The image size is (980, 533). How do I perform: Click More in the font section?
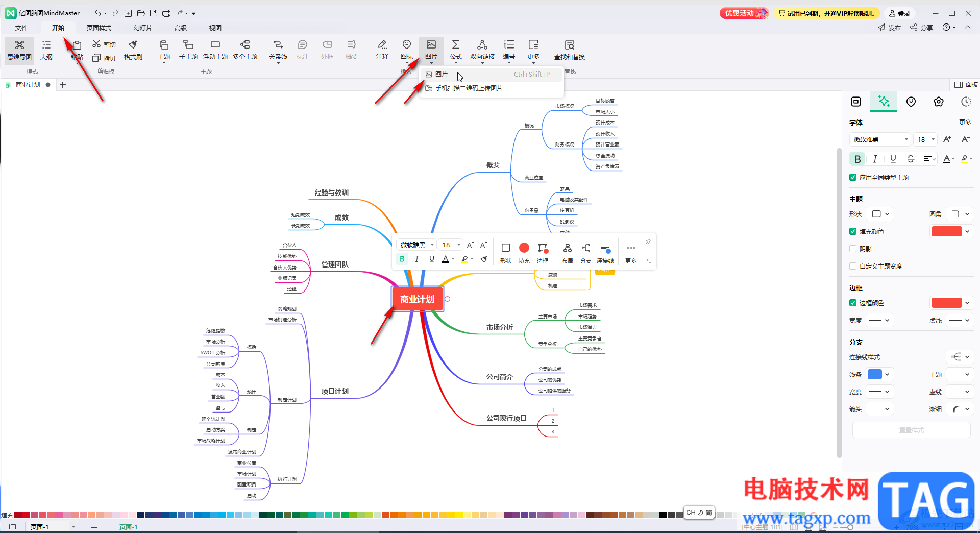[965, 123]
